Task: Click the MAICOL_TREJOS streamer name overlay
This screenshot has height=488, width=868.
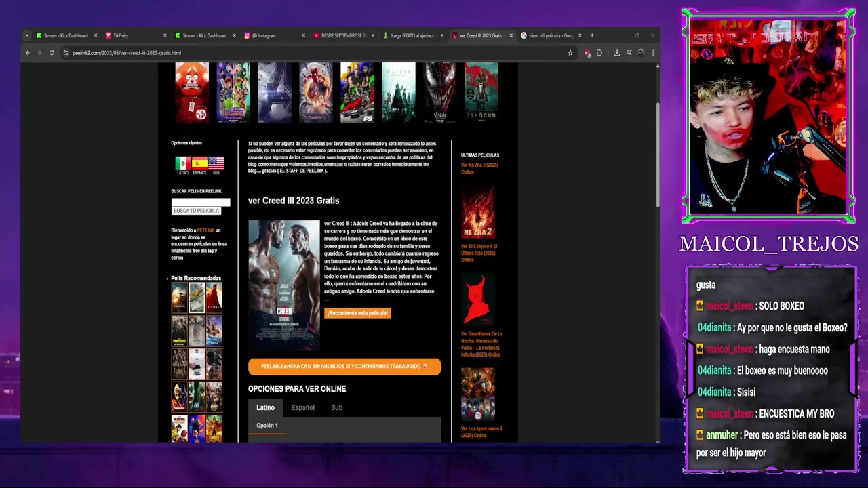Action: [769, 244]
